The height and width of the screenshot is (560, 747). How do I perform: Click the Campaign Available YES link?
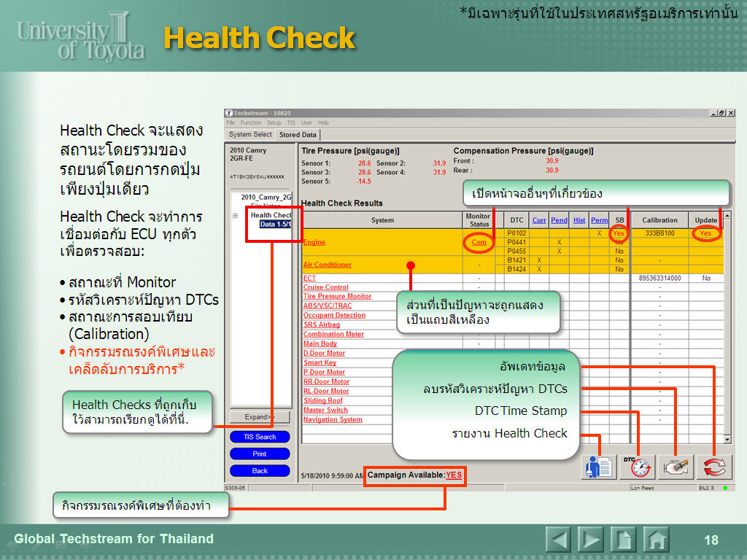(454, 475)
